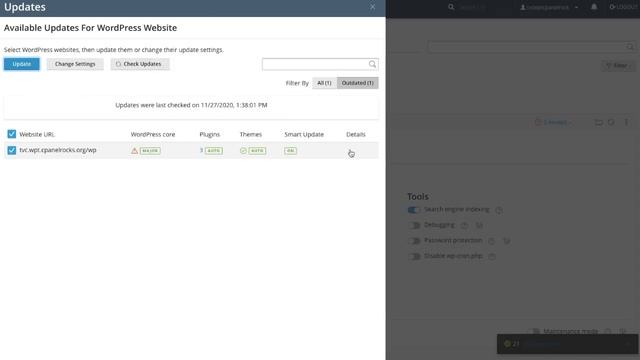Click the help icon beside Password protection
640x360 pixels.
pos(491,241)
